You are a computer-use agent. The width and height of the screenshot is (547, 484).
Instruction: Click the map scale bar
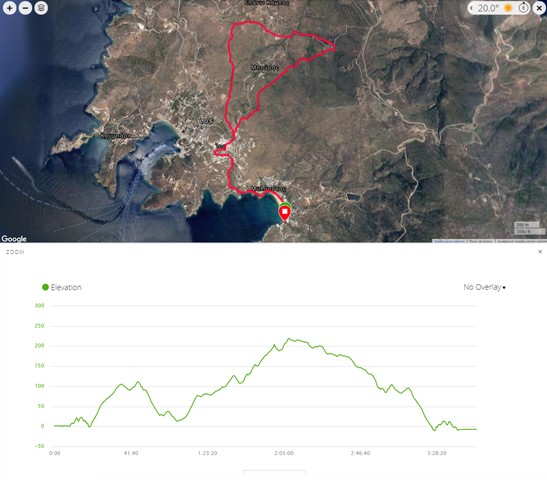529,228
